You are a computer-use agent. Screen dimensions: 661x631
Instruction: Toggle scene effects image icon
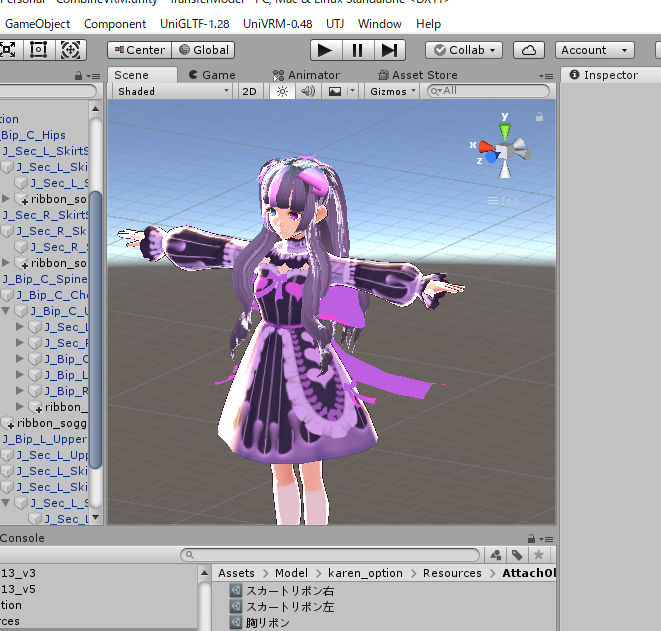[335, 91]
